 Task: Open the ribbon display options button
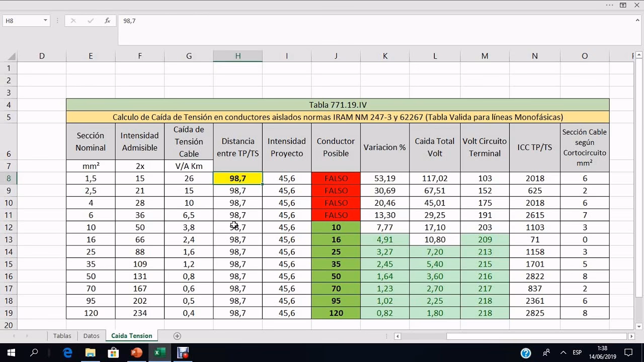(623, 5)
